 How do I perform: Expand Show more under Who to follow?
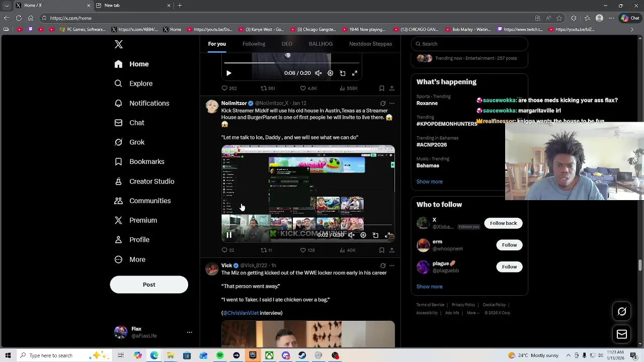click(x=429, y=287)
